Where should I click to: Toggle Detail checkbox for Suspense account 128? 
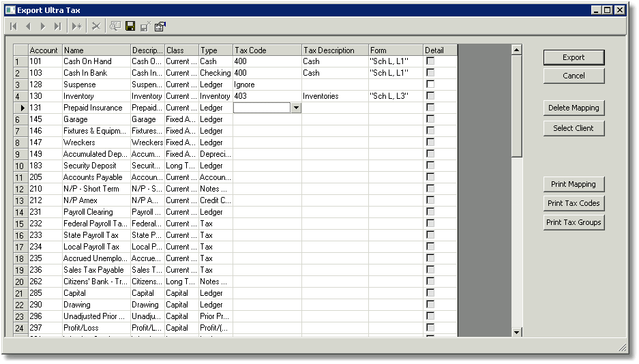[x=430, y=85]
